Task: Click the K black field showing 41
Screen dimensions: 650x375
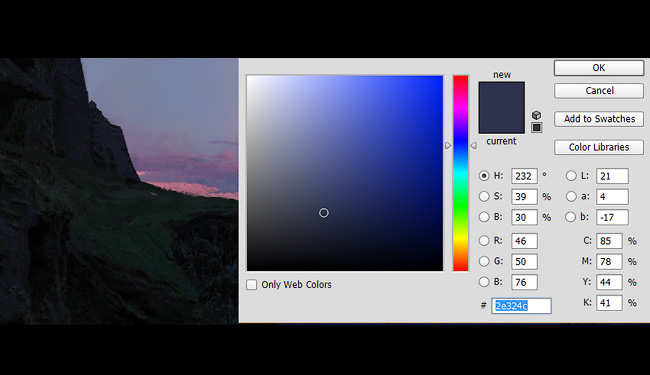Action: pyautogui.click(x=609, y=303)
